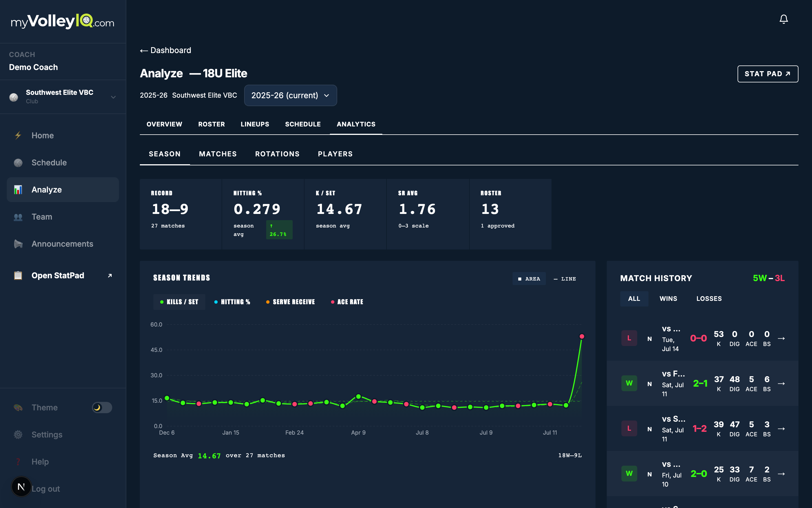Click the Theme palette icon
The image size is (812, 508).
click(x=18, y=408)
